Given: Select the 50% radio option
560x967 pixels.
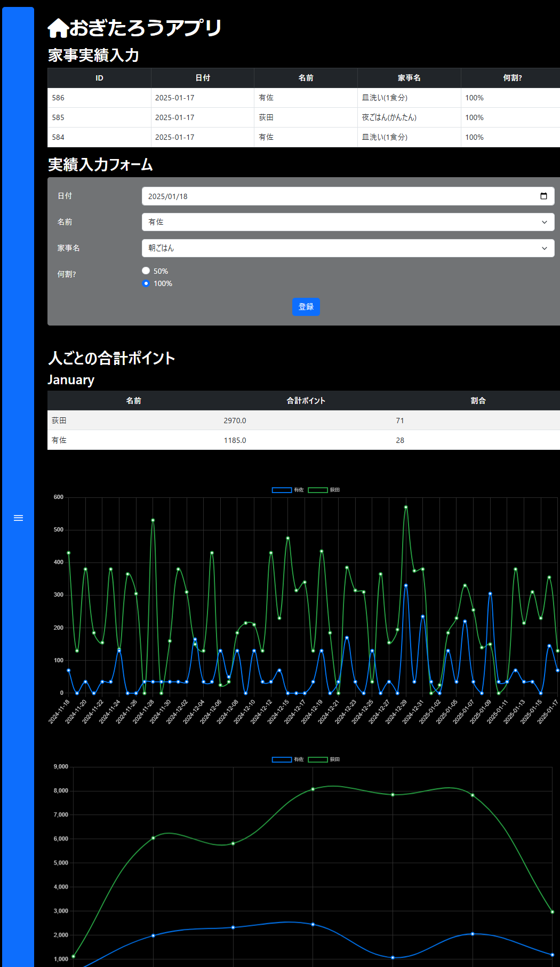Looking at the screenshot, I should pyautogui.click(x=146, y=271).
